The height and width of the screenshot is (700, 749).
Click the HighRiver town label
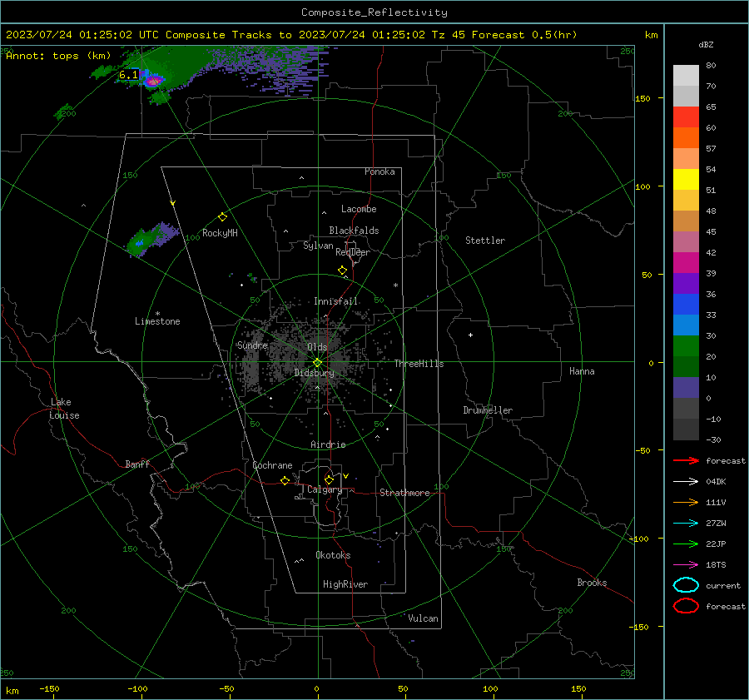345,584
